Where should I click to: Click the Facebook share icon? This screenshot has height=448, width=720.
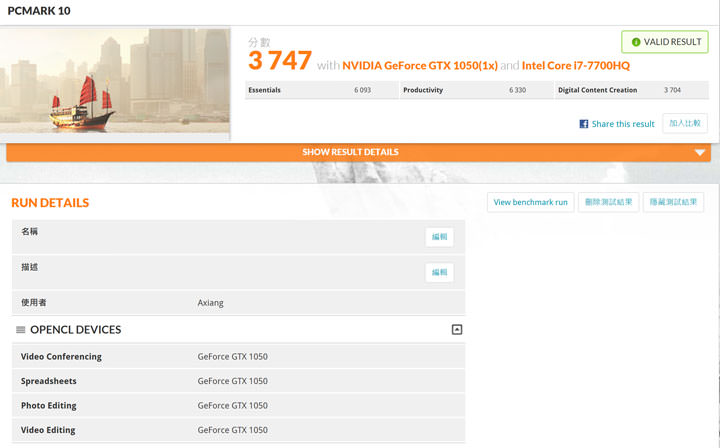[x=584, y=124]
